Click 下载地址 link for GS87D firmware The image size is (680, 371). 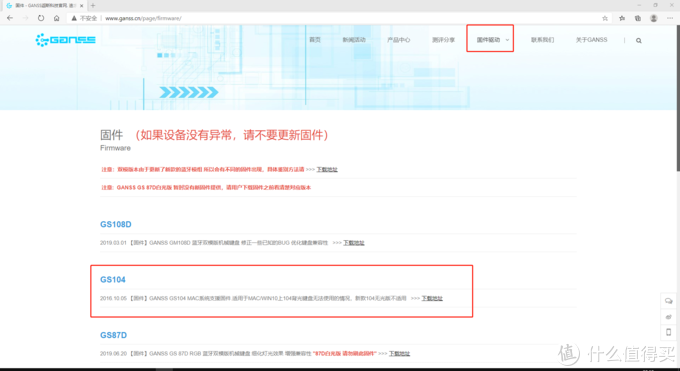399,354
